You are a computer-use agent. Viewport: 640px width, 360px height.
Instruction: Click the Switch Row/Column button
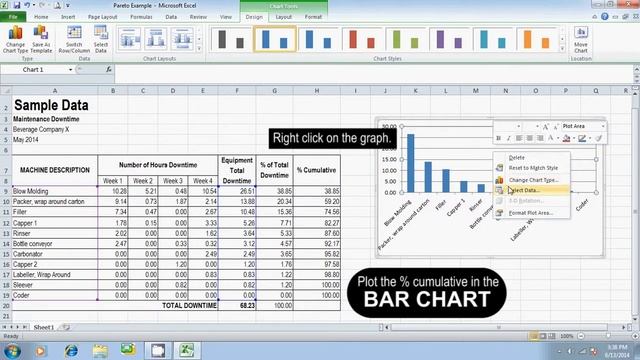(74, 39)
